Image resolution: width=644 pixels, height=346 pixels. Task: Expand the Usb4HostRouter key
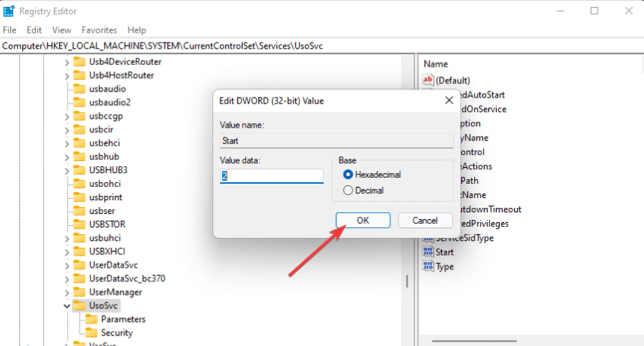click(x=66, y=76)
